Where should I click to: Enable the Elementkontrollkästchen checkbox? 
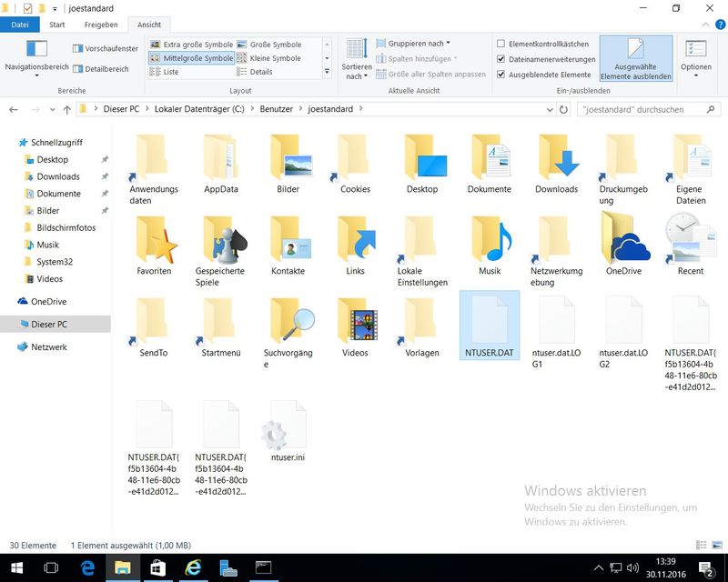pyautogui.click(x=501, y=44)
